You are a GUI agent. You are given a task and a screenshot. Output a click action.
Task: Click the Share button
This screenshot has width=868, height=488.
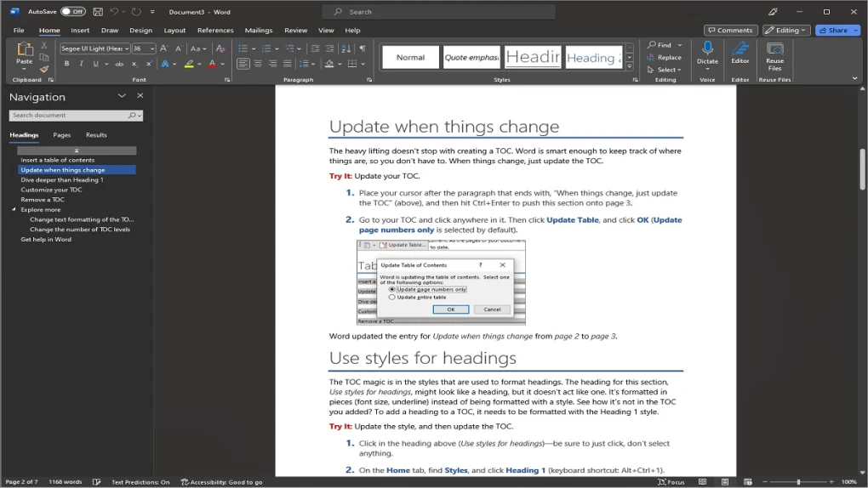(x=837, y=30)
